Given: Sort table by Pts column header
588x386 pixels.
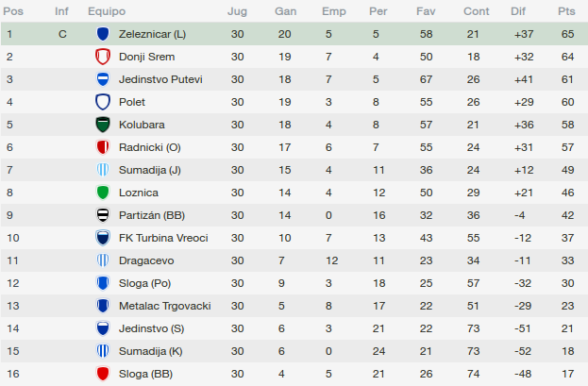Looking at the screenshot, I should point(566,11).
